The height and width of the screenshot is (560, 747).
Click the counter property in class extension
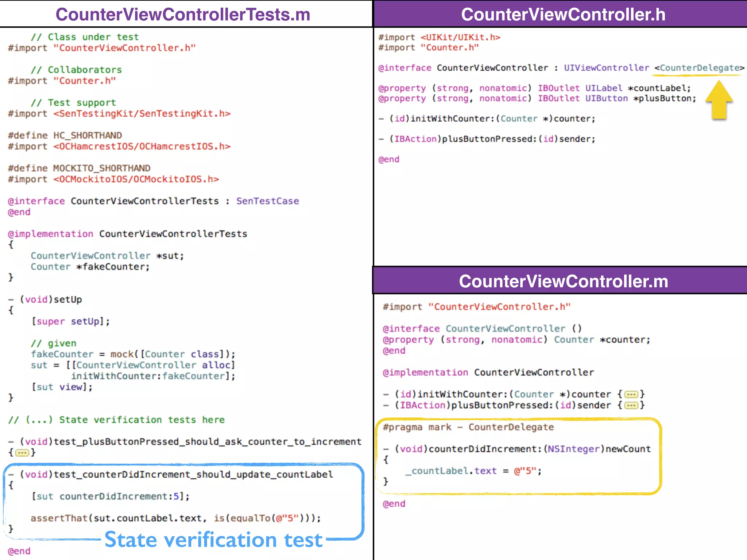[x=516, y=340]
